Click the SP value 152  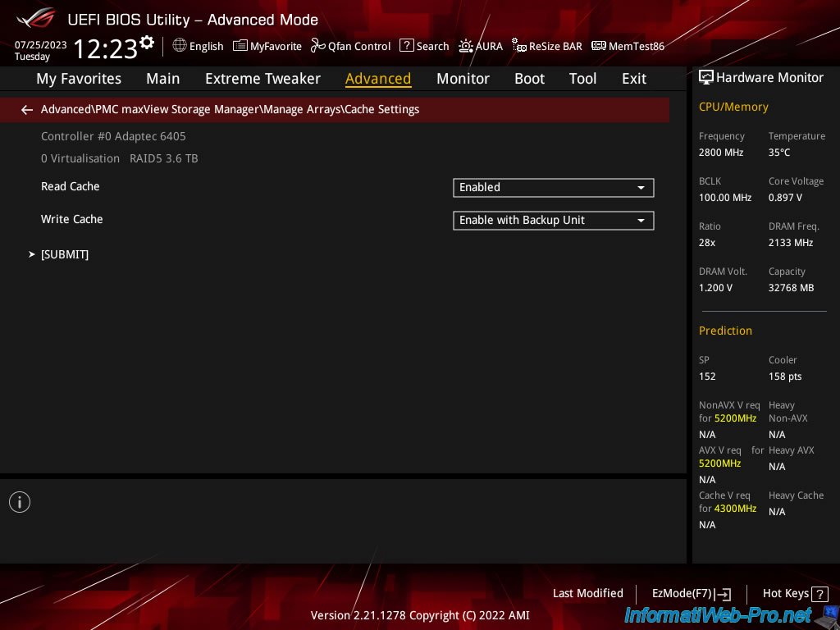point(707,376)
